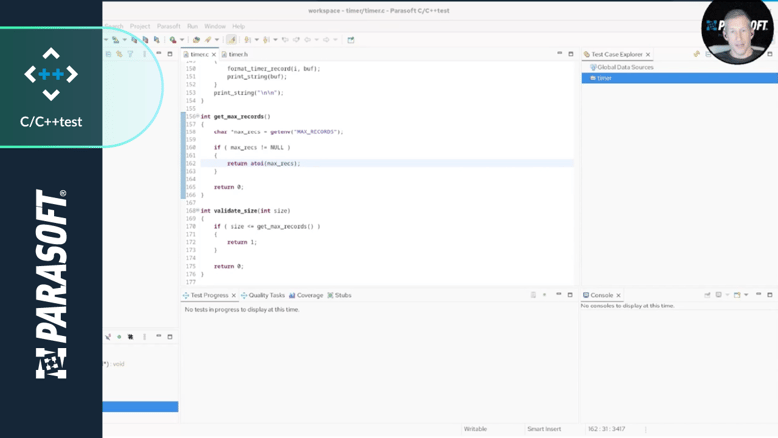Select the Console tab
The width and height of the screenshot is (778, 438).
point(601,295)
